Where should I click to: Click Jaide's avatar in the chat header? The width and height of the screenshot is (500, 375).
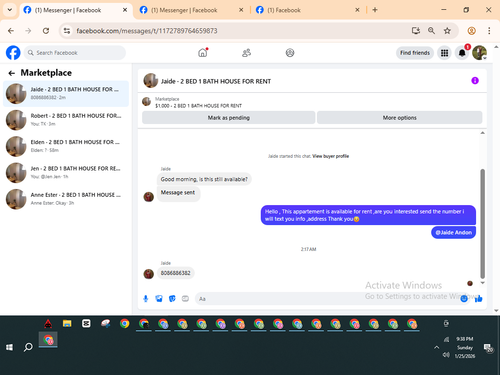151,81
